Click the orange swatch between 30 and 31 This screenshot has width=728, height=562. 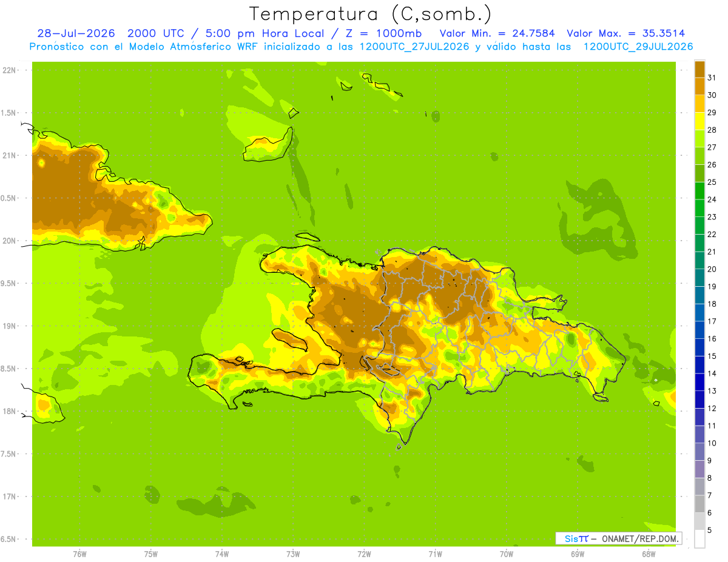coord(699,87)
